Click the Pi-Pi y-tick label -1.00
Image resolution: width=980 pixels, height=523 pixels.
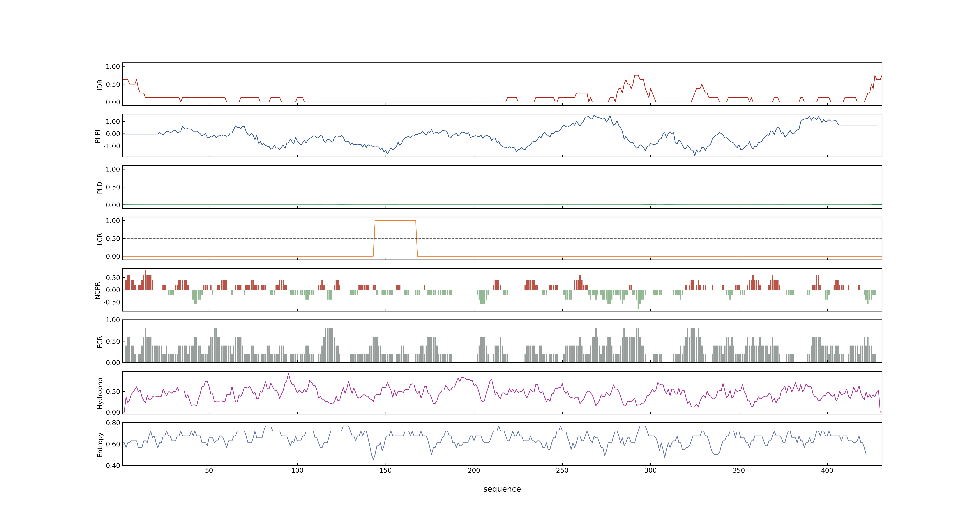111,146
